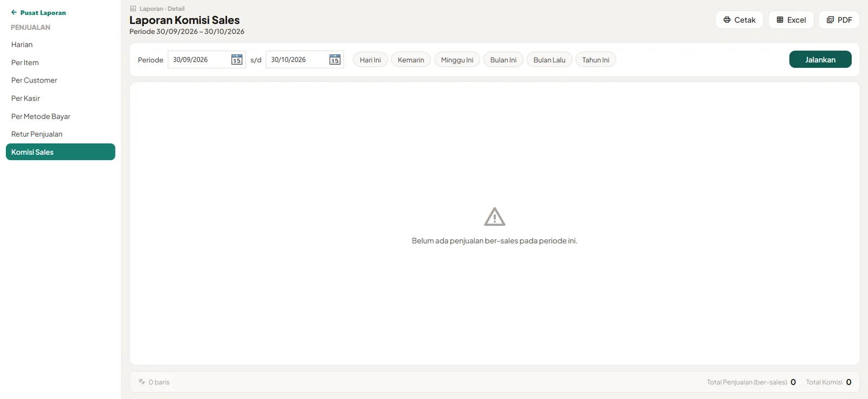The width and height of the screenshot is (868, 399).
Task: Select the Hari Ini period chip
Action: point(371,60)
